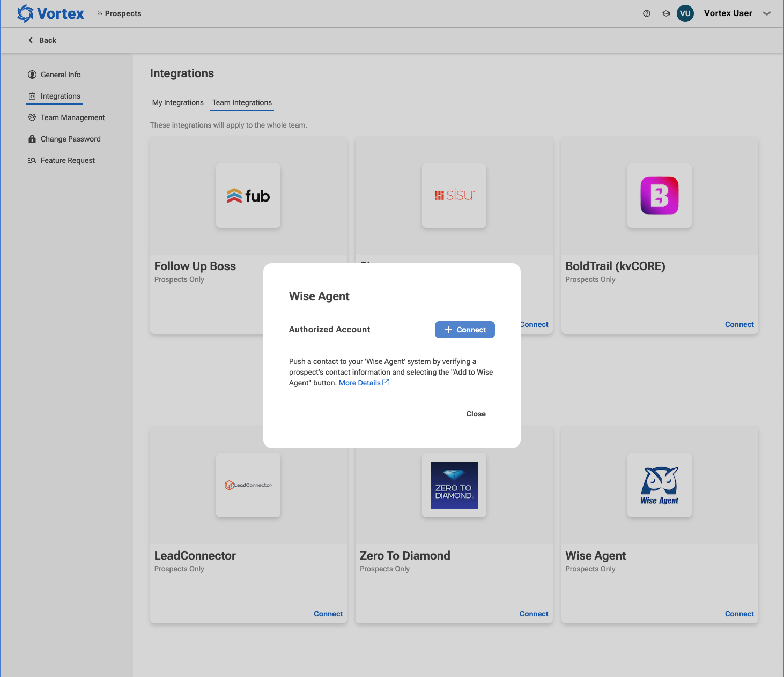The height and width of the screenshot is (677, 784).
Task: Open the help question mark icon
Action: [x=647, y=13]
